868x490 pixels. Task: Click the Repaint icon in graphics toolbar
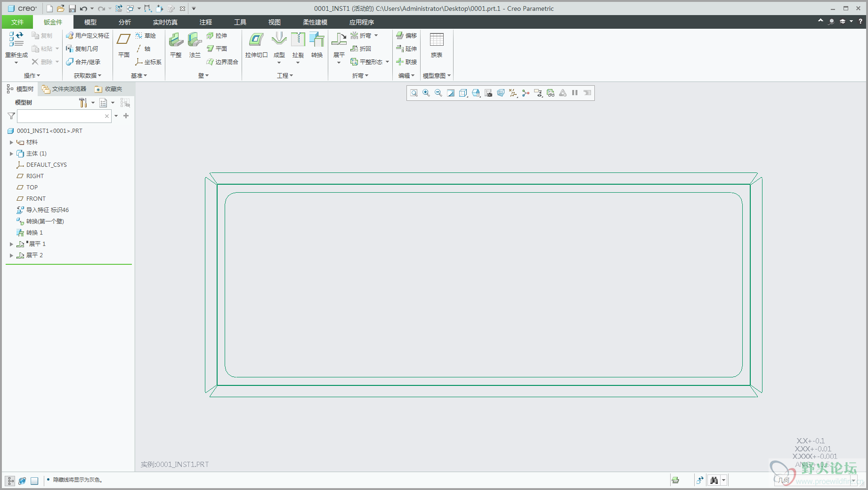tap(451, 93)
